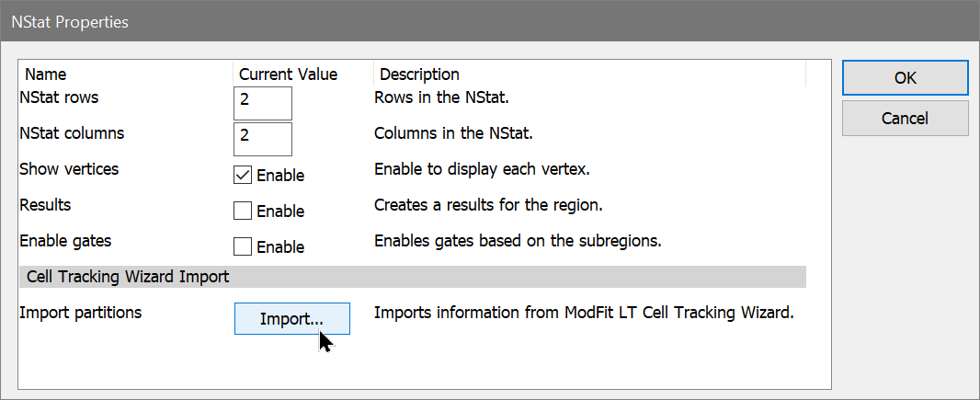Click into the NStat columns value field
This screenshot has height=400, width=980.
pos(263,139)
